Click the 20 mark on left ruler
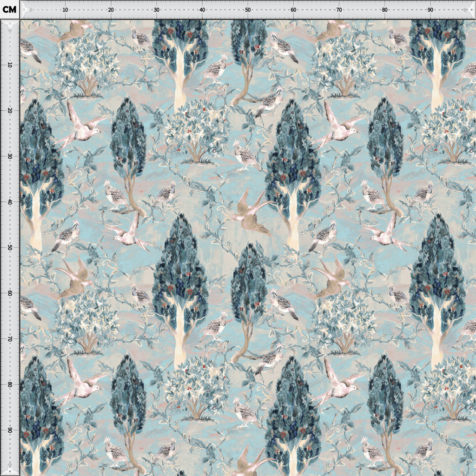 [10, 111]
